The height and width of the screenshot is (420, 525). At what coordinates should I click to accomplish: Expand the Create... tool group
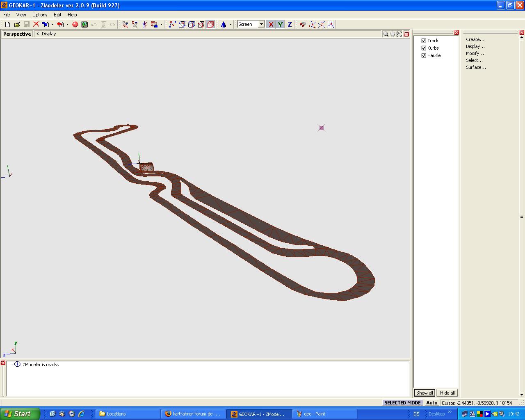[x=475, y=39]
